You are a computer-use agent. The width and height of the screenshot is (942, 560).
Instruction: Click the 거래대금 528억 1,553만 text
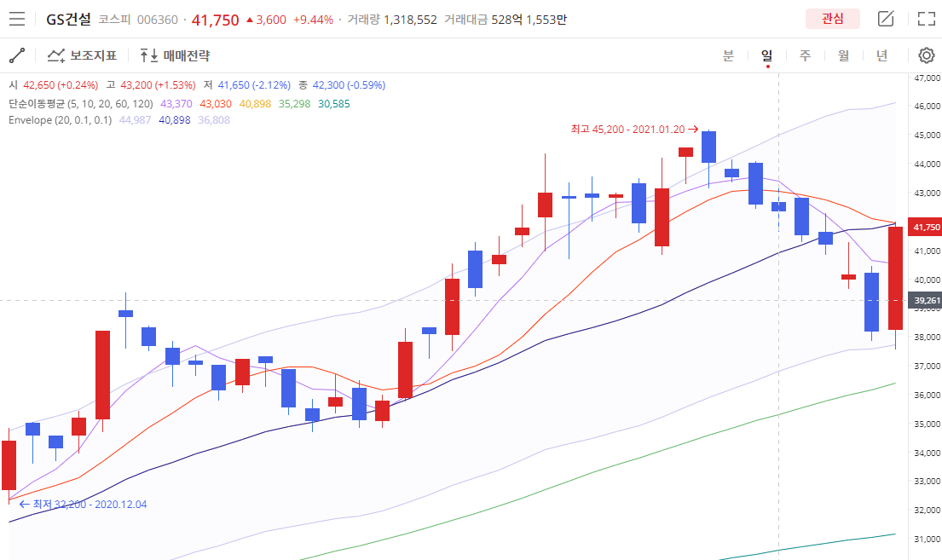(x=506, y=20)
